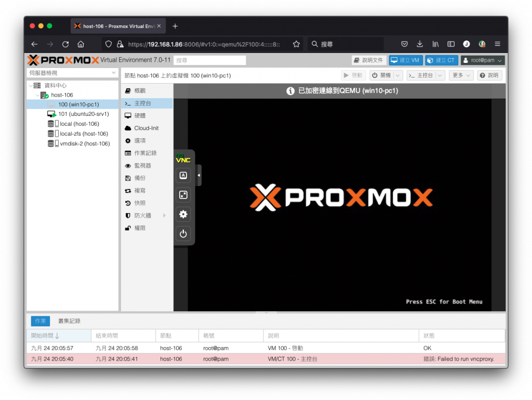
Task: Open 伺服器檢視 view dropdown
Action: click(x=72, y=73)
